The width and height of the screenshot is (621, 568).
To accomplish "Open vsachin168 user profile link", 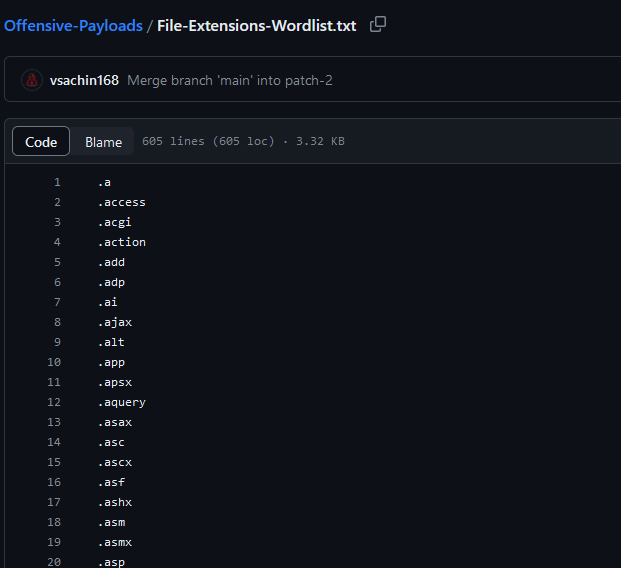I will (x=84, y=80).
